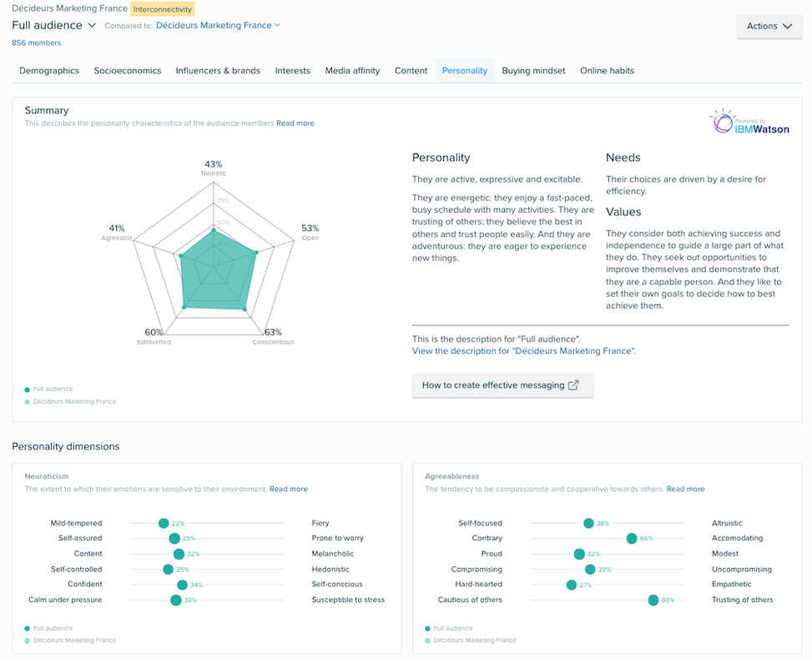The image size is (812, 658).
Task: Click Read more under Agreeableness
Action: point(685,489)
